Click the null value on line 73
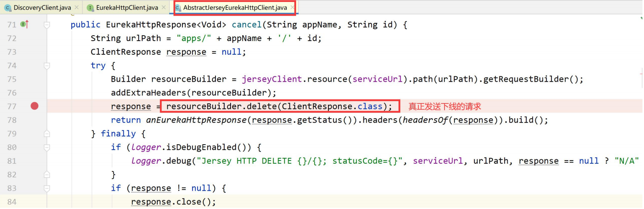 click(231, 52)
